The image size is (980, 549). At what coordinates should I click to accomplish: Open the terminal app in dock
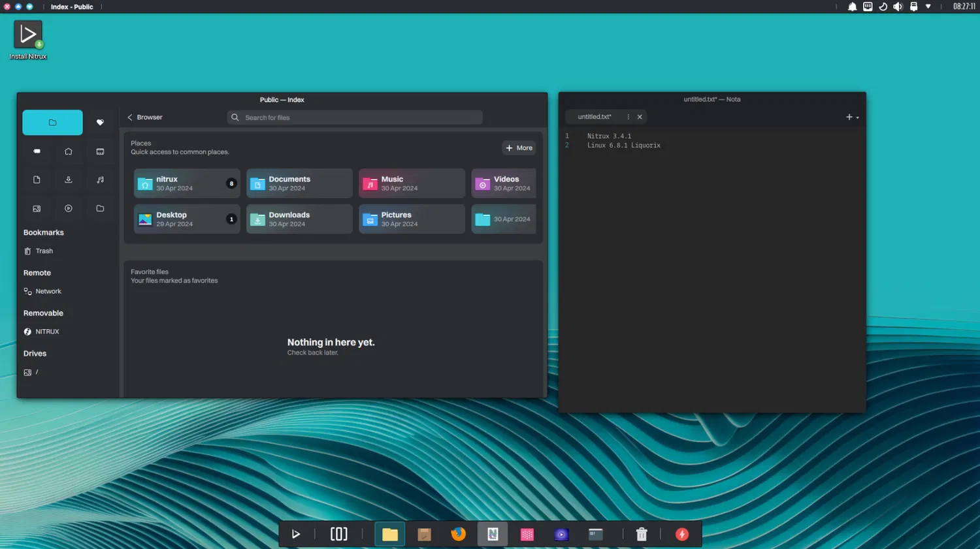[596, 534]
